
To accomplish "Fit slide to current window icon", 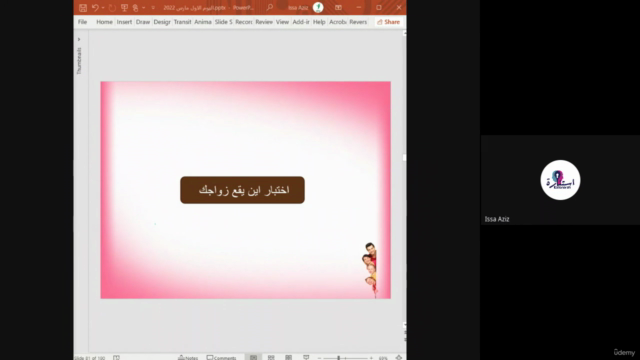I will [x=399, y=358].
